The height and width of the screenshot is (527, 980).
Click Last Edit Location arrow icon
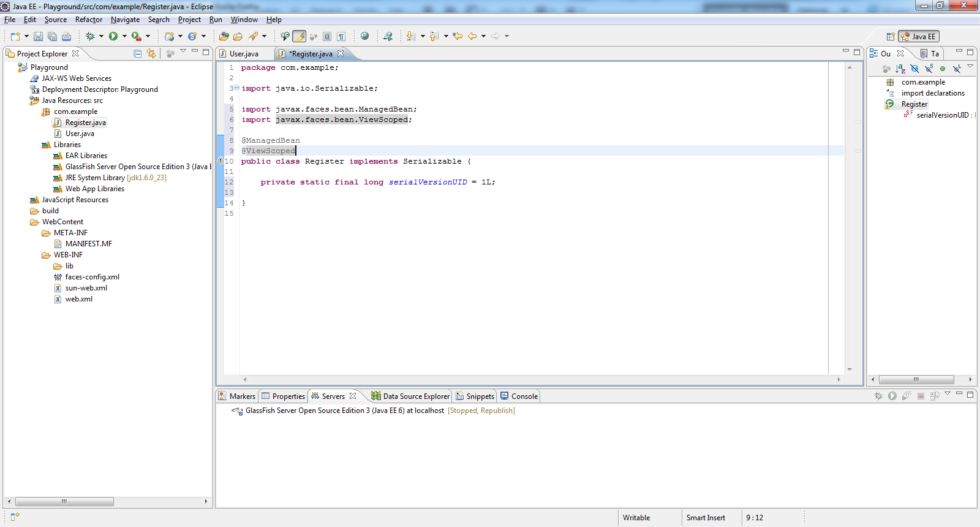(x=458, y=36)
